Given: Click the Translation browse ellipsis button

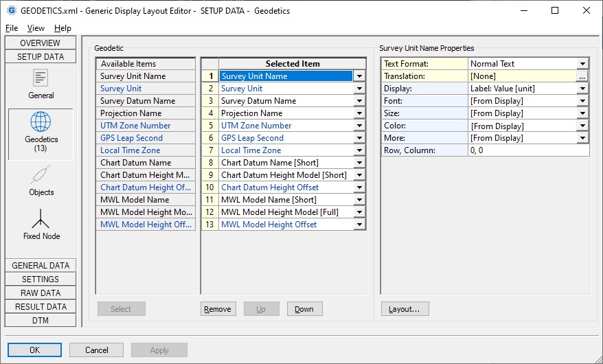Looking at the screenshot, I should click(582, 76).
